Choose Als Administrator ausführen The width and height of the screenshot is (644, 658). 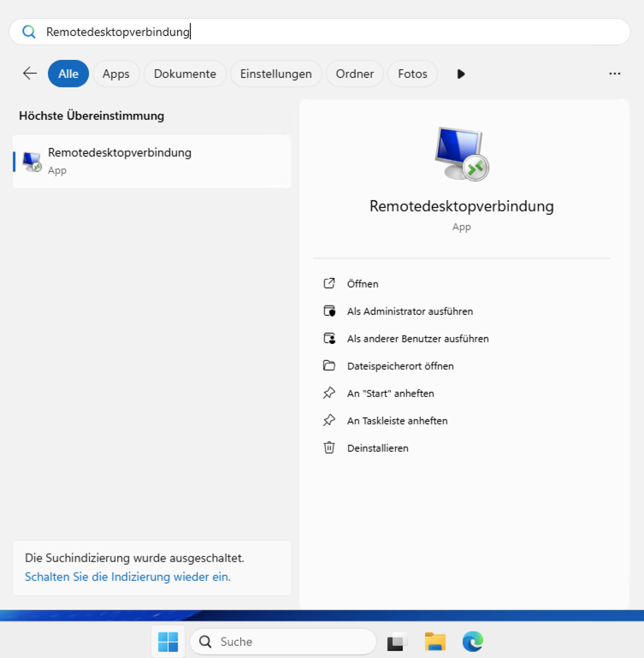pos(410,311)
